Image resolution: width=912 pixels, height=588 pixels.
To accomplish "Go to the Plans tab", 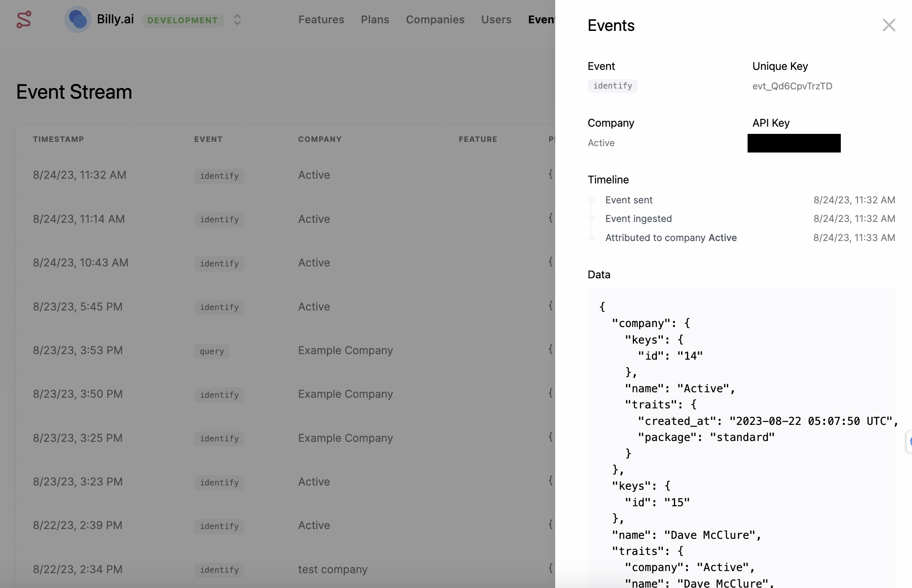I will click(375, 19).
